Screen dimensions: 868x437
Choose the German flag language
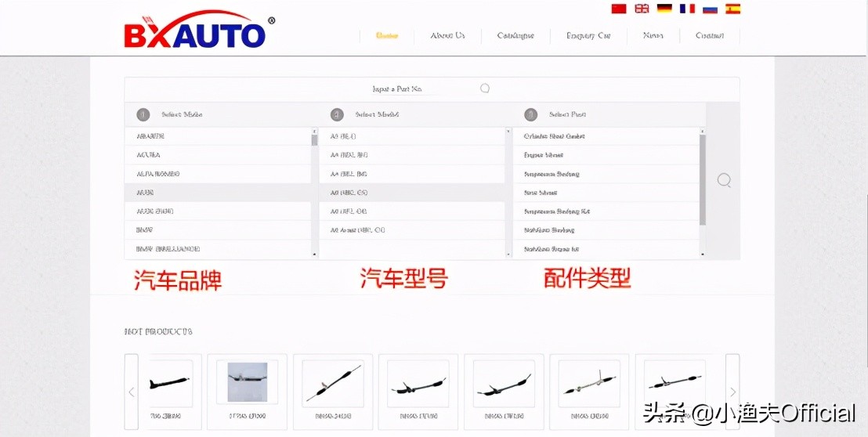click(x=664, y=9)
